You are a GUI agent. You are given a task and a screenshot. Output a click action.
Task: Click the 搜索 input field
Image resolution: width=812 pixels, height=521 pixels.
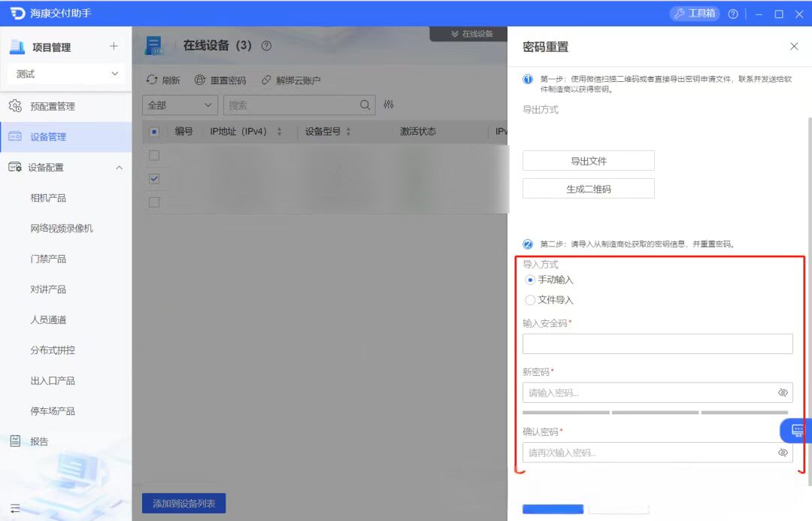(x=291, y=105)
